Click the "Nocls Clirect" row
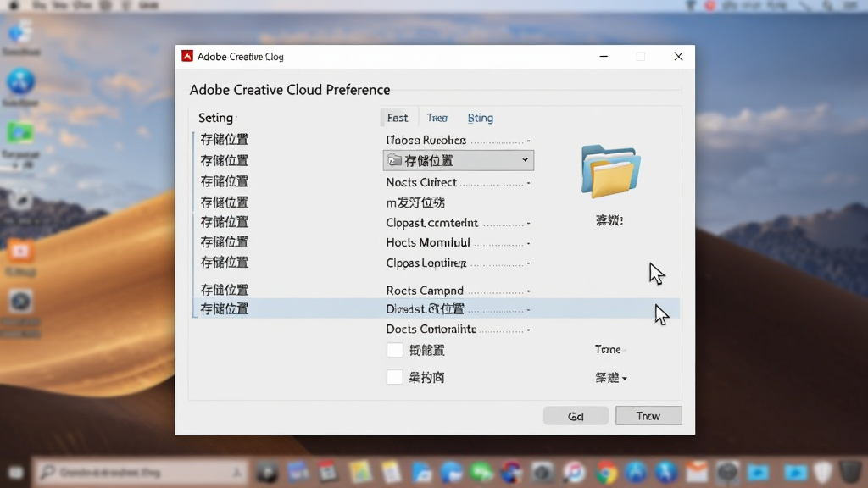868x488 pixels. point(458,182)
